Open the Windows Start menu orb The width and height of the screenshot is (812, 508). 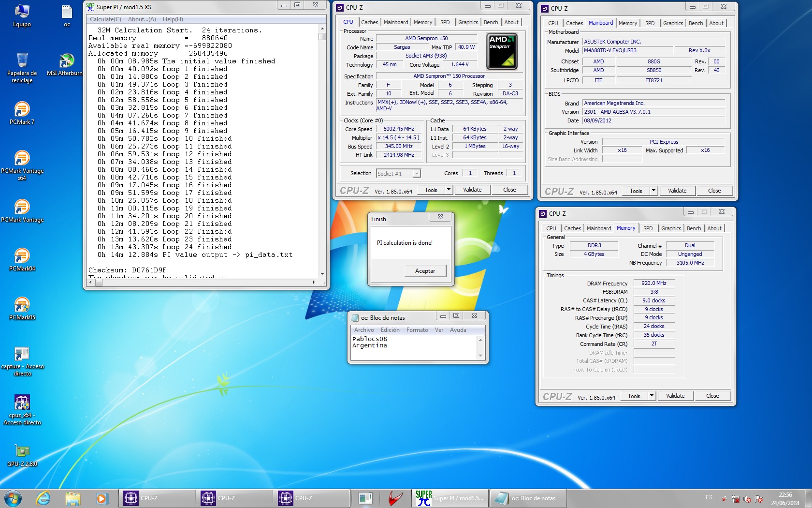13,498
